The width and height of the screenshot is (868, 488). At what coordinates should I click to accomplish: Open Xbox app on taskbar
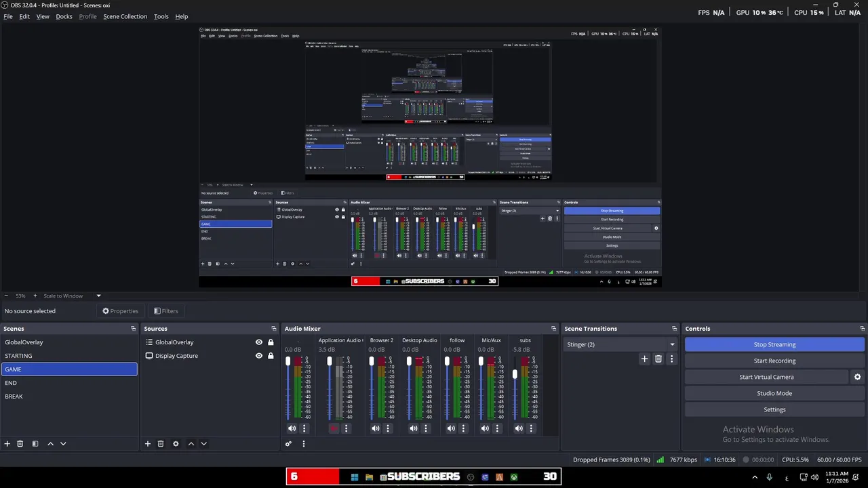pos(514,477)
